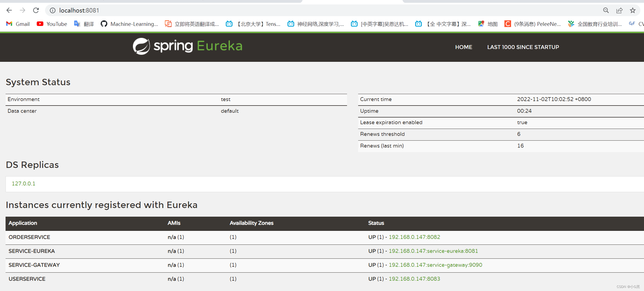Bookmark this page with the star icon
644x291 pixels.
(x=633, y=10)
